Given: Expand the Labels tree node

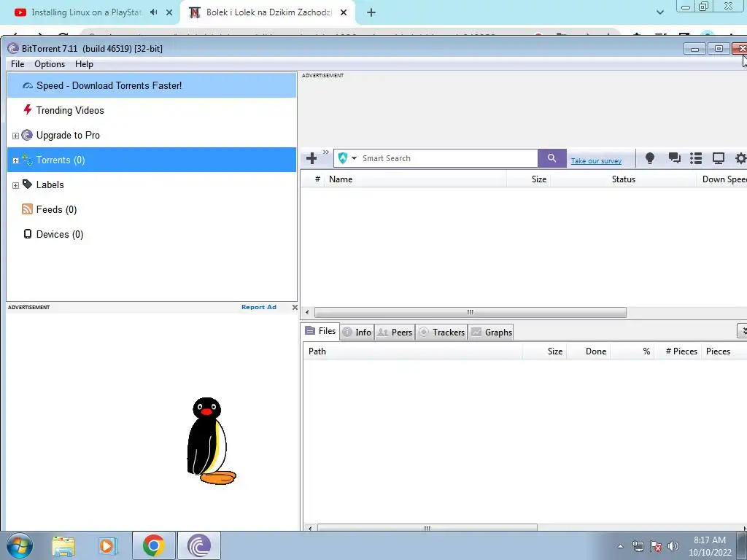Looking at the screenshot, I should [16, 185].
